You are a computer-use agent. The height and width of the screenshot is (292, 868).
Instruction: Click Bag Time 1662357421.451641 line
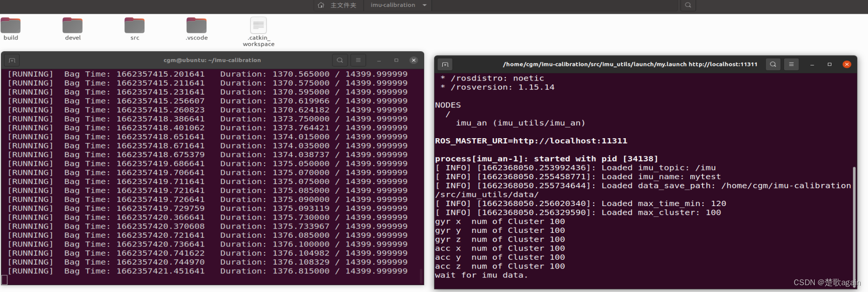[207, 271]
